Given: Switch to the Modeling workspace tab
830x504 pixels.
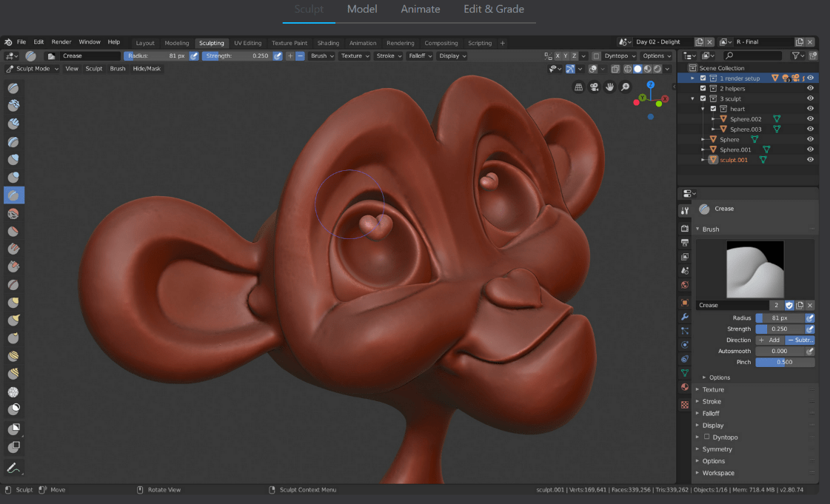Looking at the screenshot, I should (x=177, y=43).
